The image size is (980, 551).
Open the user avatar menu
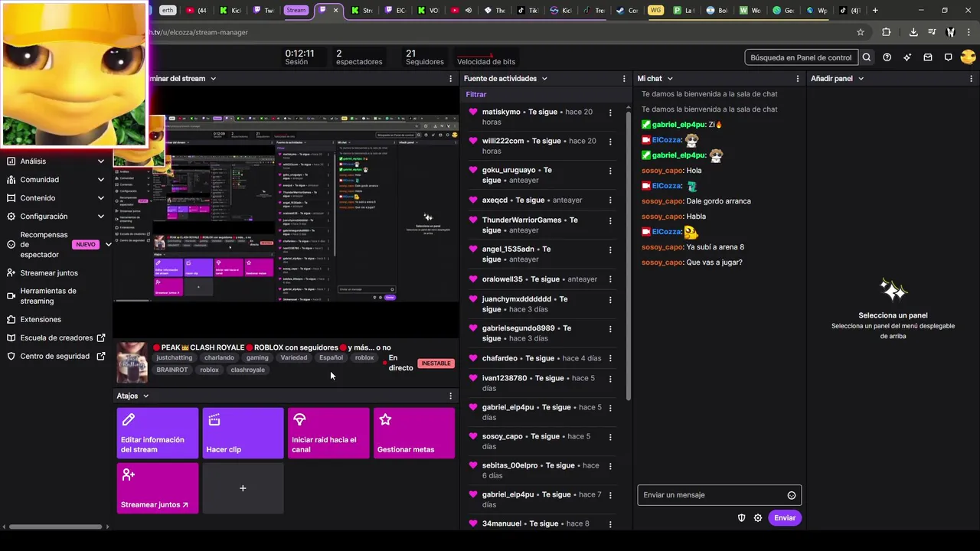tap(968, 57)
